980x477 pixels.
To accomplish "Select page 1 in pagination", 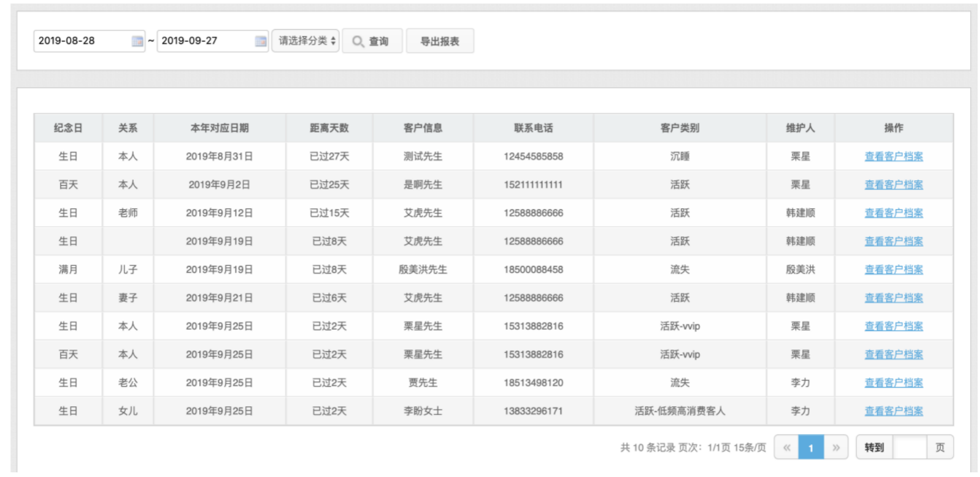I will tap(811, 448).
